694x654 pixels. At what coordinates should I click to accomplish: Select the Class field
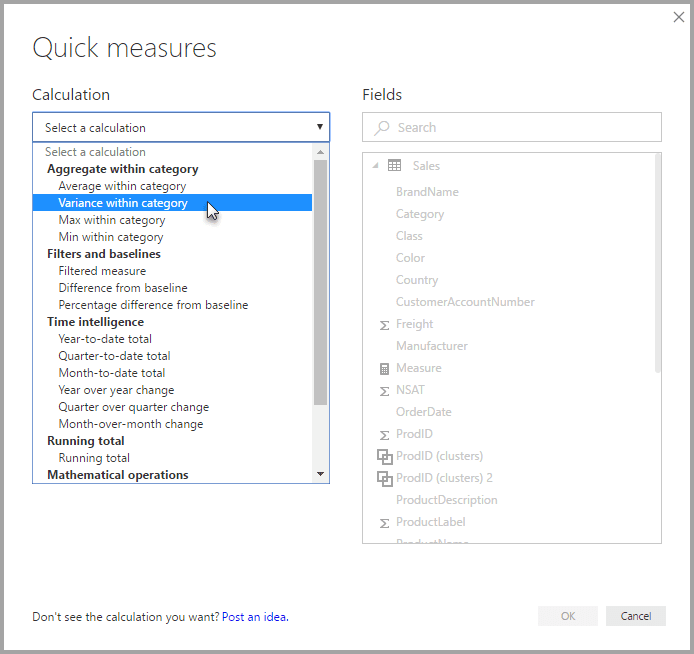point(409,236)
